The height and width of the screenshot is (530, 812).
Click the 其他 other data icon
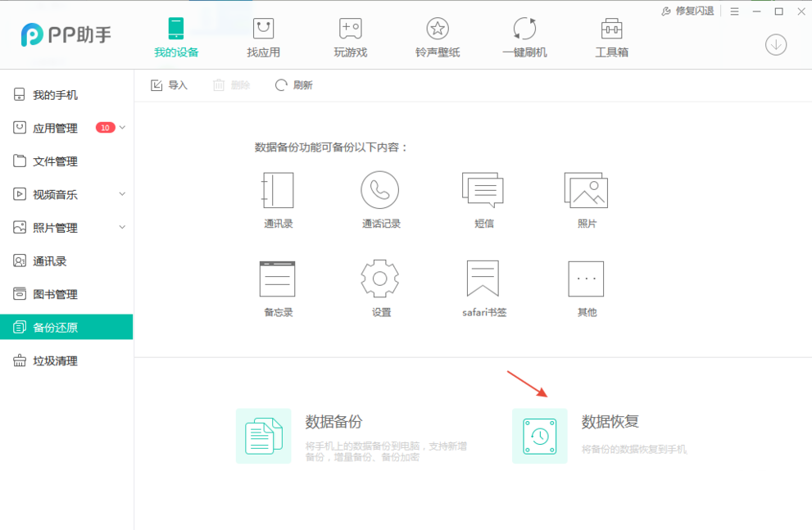tap(586, 280)
